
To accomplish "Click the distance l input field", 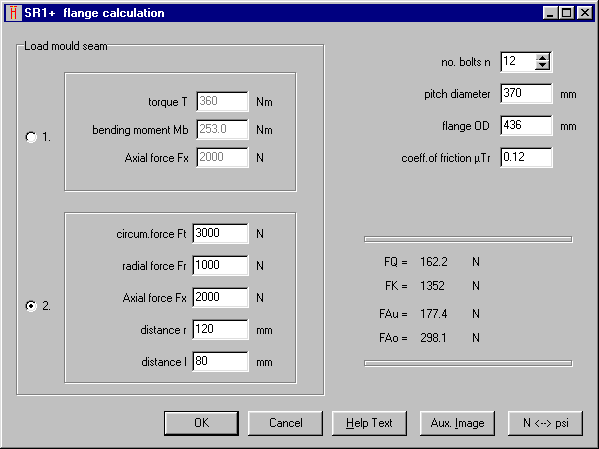I will (220, 361).
